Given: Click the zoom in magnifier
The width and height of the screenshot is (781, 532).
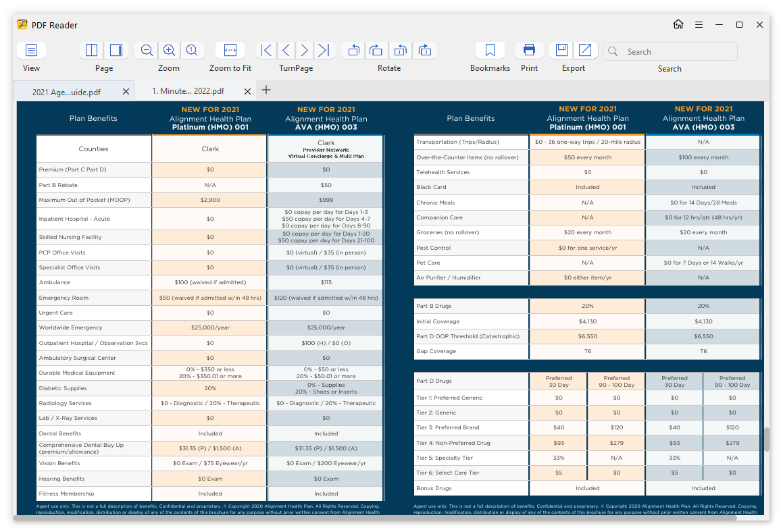Looking at the screenshot, I should 169,50.
